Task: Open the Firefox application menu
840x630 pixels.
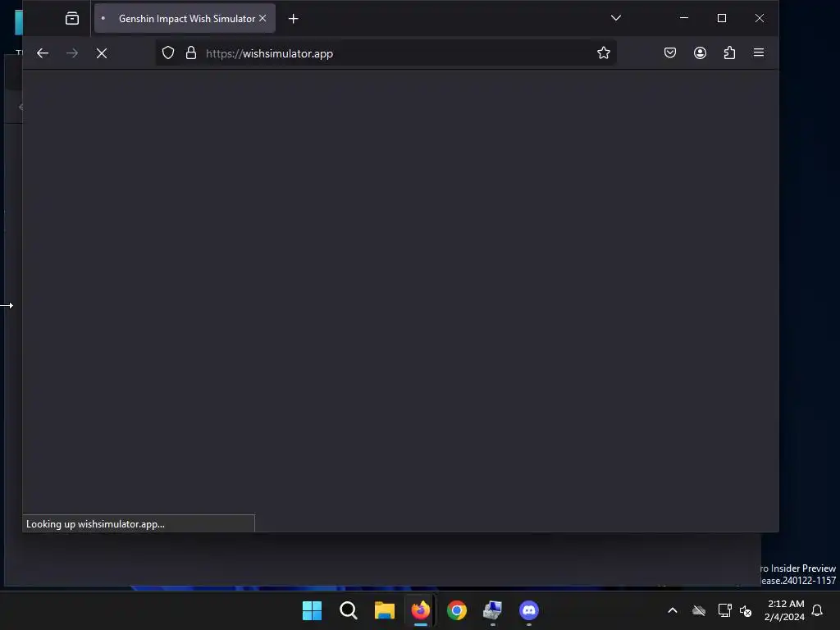Action: click(x=759, y=52)
